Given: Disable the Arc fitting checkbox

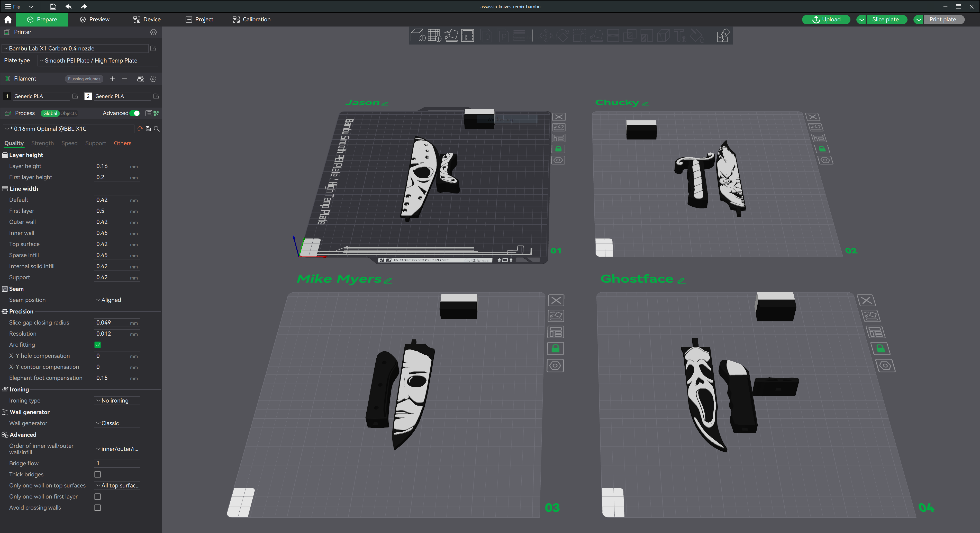Looking at the screenshot, I should (x=98, y=345).
